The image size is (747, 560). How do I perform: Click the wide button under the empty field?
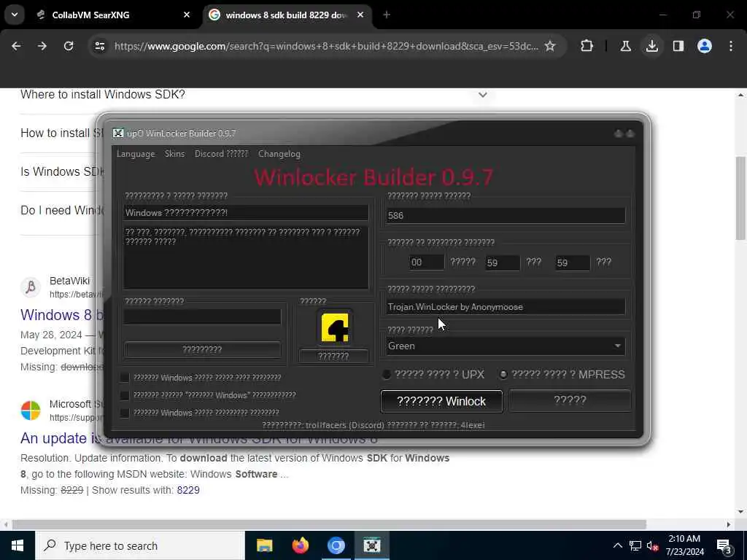click(x=202, y=349)
